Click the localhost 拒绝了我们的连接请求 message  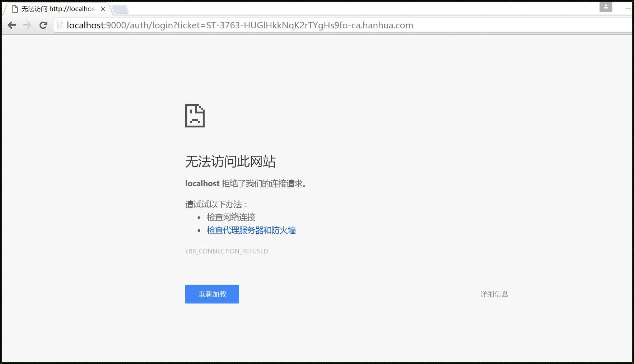[x=246, y=184]
